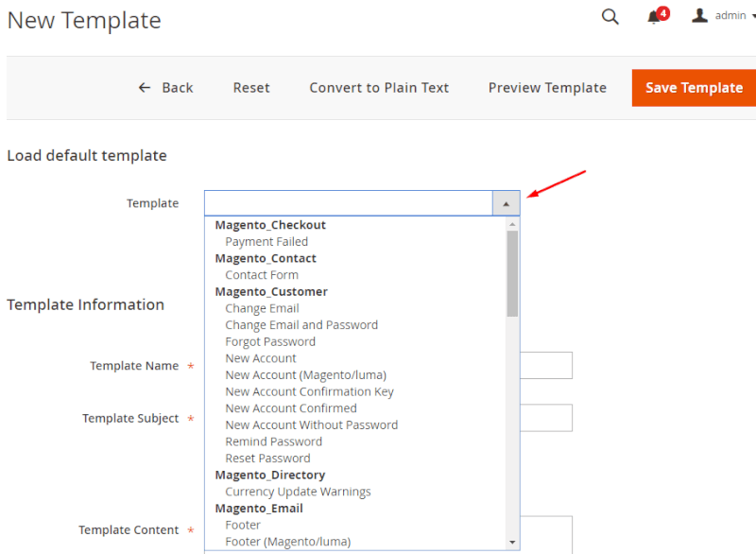Viewport: 756px width, 554px height.
Task: Open the search magnifier icon
Action: coord(610,16)
